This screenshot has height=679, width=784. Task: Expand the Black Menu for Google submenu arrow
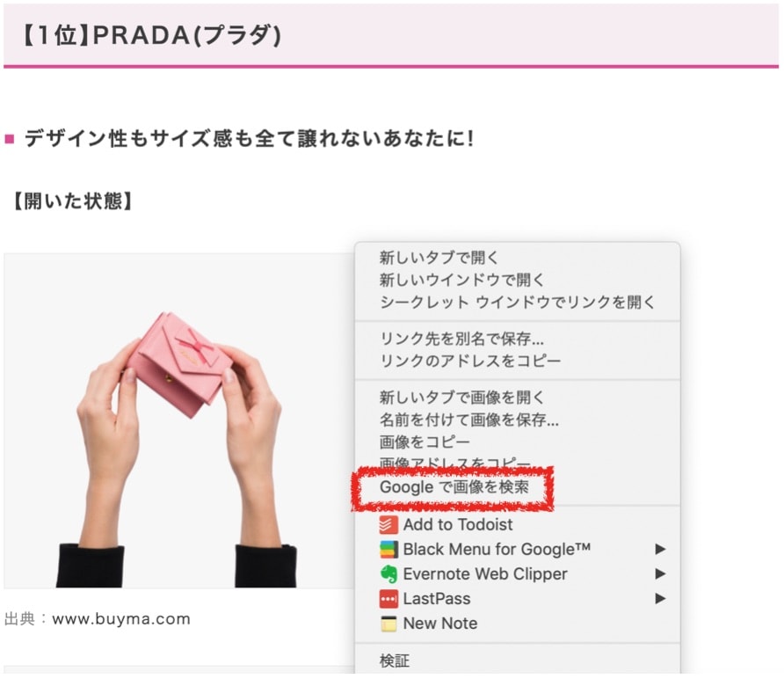pyautogui.click(x=660, y=550)
